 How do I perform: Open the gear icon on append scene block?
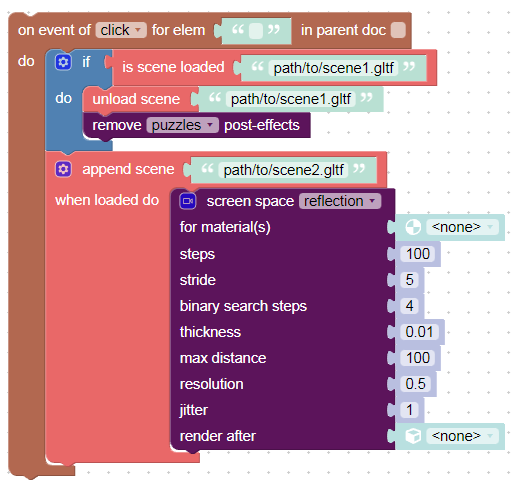coord(63,169)
